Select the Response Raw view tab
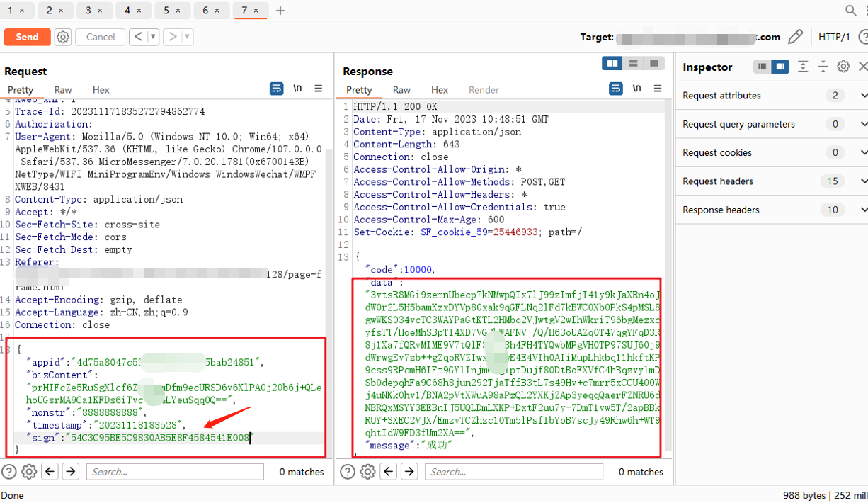Image resolution: width=868 pixels, height=503 pixels. 401,90
